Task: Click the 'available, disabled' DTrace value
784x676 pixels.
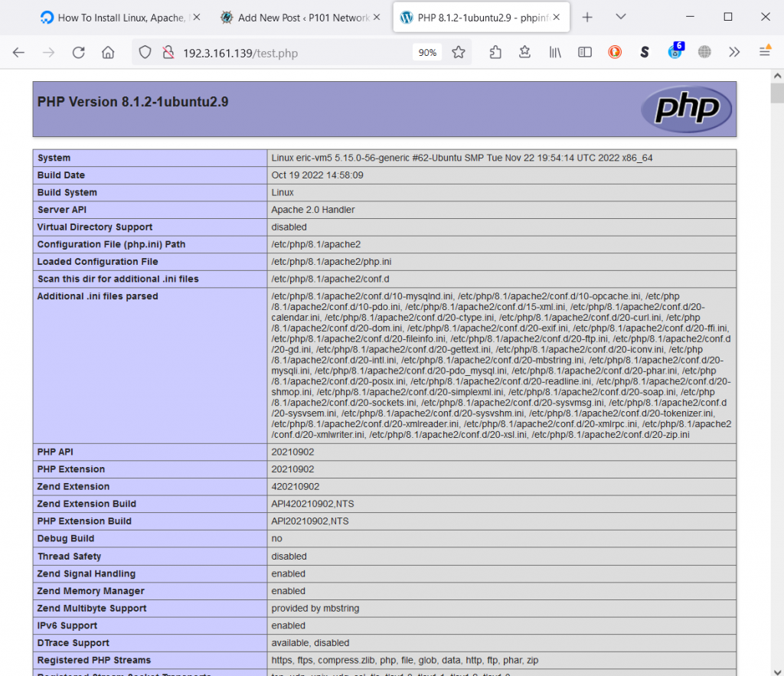Action: click(x=311, y=643)
